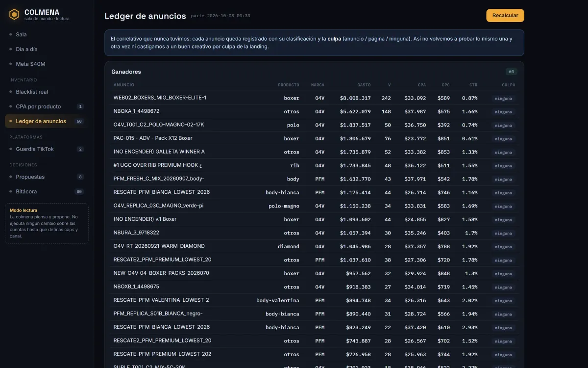Click the Modo lectura notice heading
588x368 pixels.
(x=24, y=210)
